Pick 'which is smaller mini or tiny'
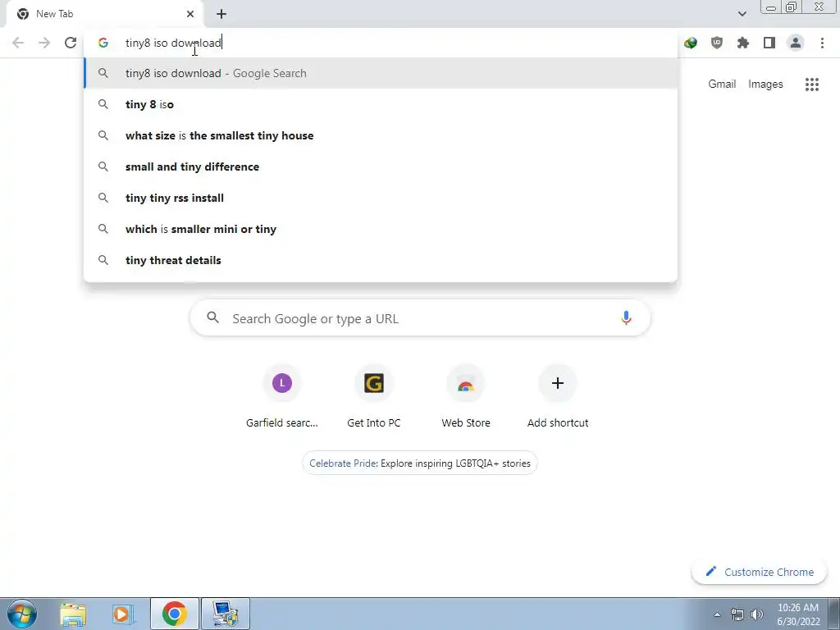This screenshot has width=840, height=630. (381, 229)
